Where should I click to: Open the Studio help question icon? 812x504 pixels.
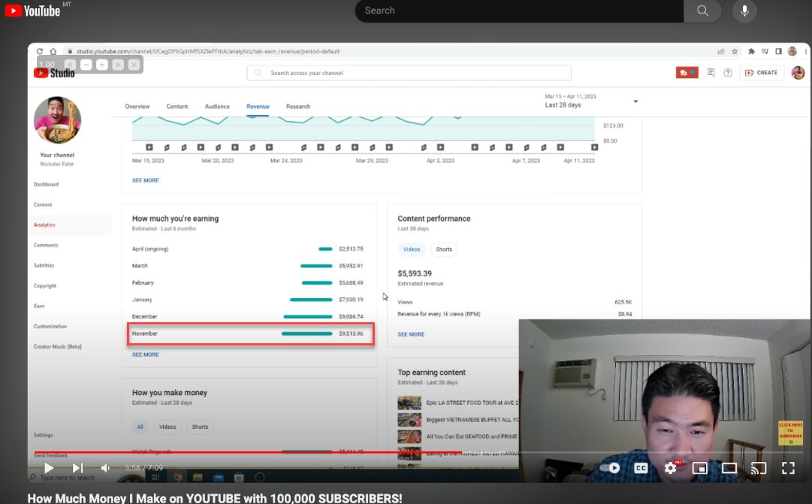(728, 73)
